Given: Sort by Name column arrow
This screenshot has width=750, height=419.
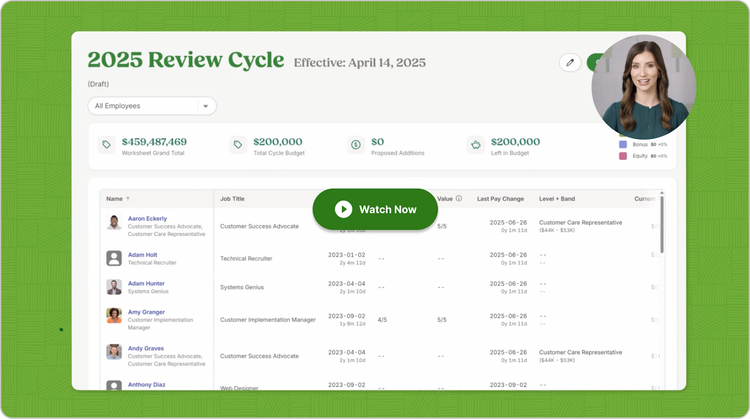Looking at the screenshot, I should [128, 198].
